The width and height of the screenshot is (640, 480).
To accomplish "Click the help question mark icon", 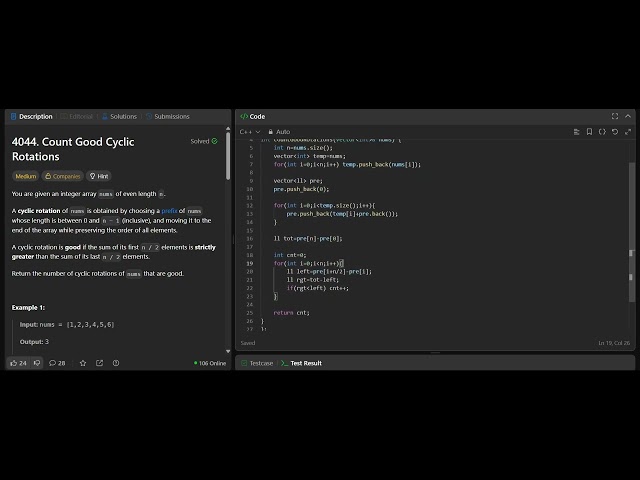I will click(116, 363).
